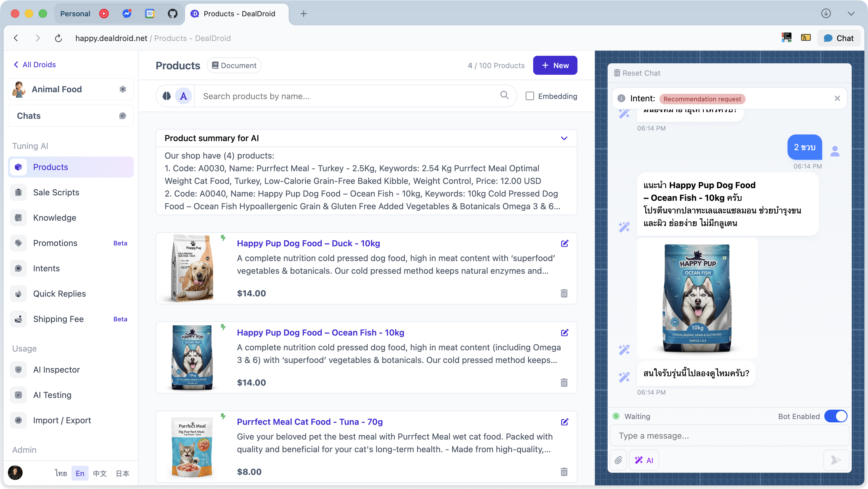Select Knowledge from the Tuning AI sidebar
The image size is (868, 489).
(x=55, y=218)
